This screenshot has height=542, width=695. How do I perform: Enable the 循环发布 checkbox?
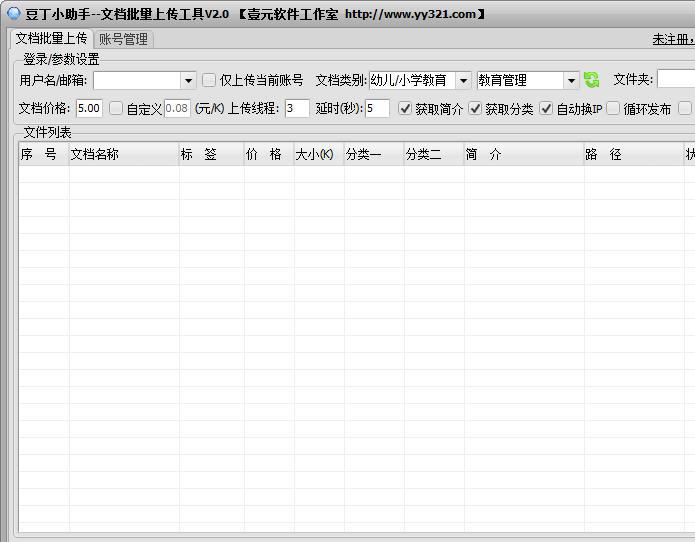click(613, 109)
